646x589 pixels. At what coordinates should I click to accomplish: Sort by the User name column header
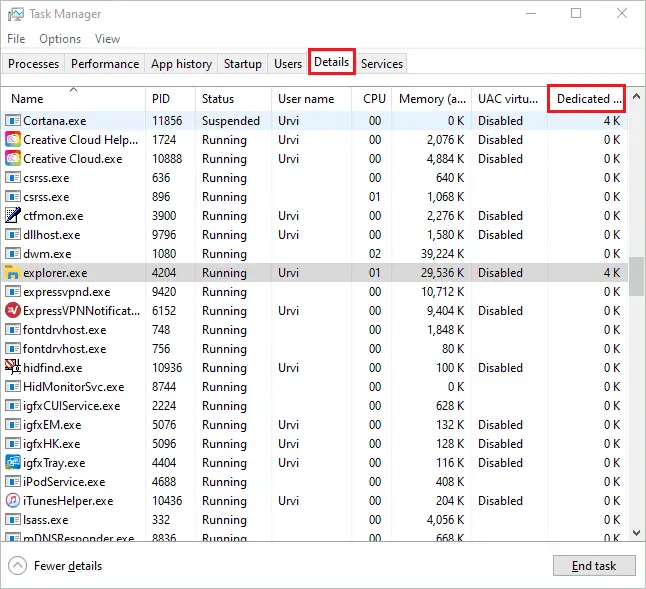pyautogui.click(x=311, y=99)
